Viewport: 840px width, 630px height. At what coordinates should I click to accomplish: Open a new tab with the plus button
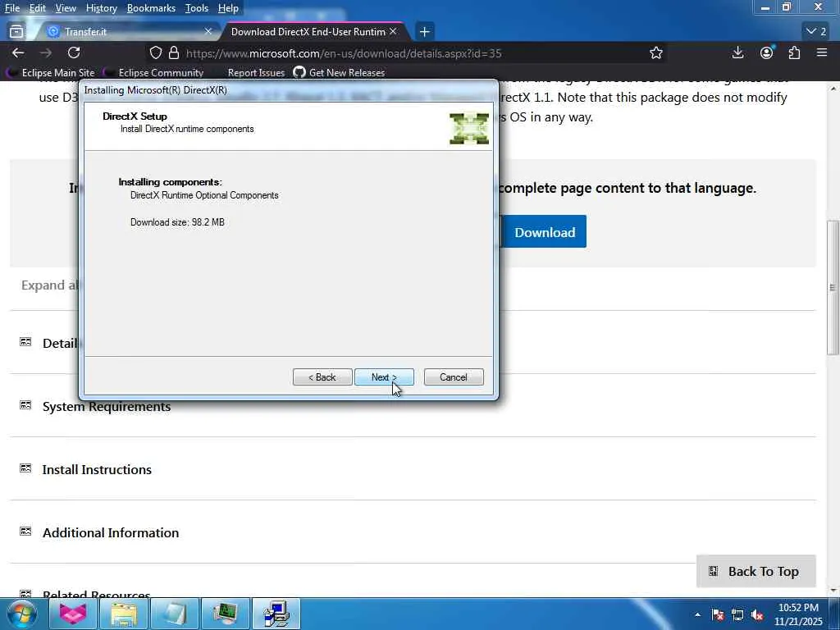424,32
